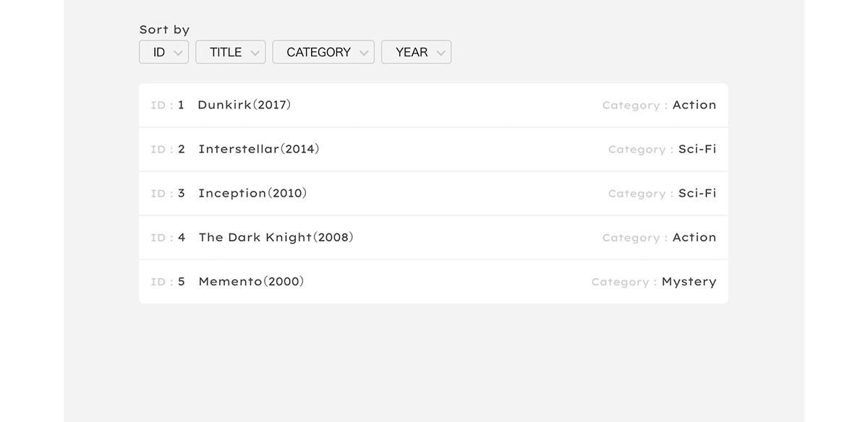Click the Sci-Fi category on Inception row
The image size is (868, 422).
click(x=697, y=193)
